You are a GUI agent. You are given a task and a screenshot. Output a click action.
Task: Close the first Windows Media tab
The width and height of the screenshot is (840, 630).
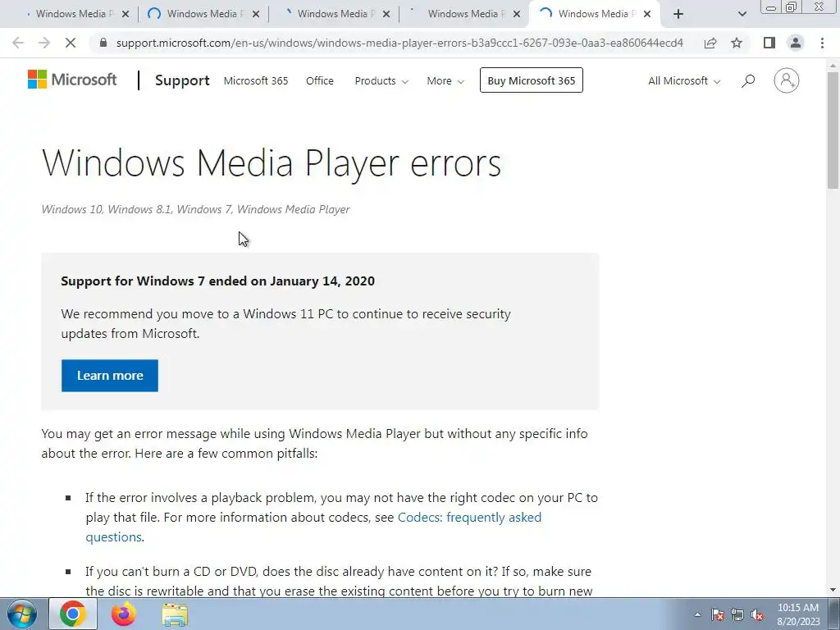coord(126,14)
